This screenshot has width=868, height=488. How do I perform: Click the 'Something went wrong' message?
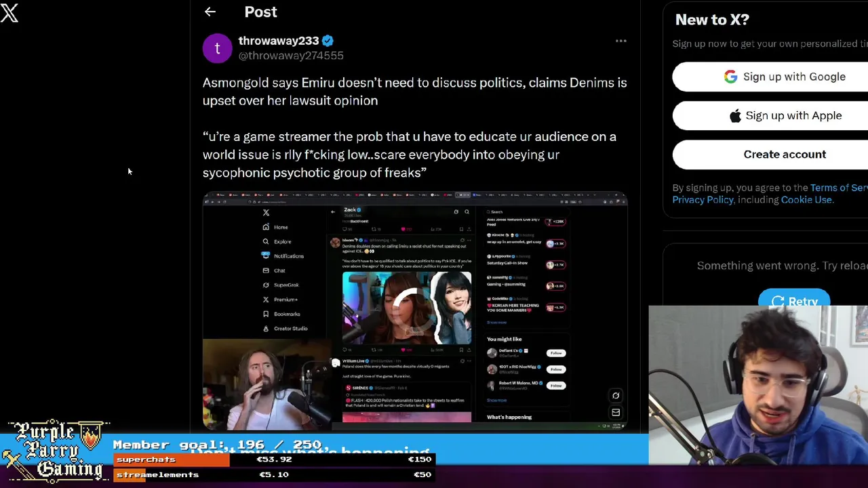click(x=783, y=266)
